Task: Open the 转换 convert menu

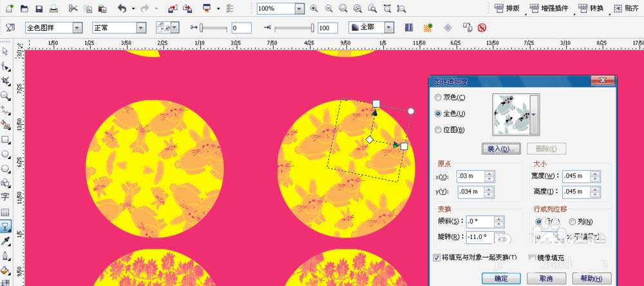Action: coord(591,8)
